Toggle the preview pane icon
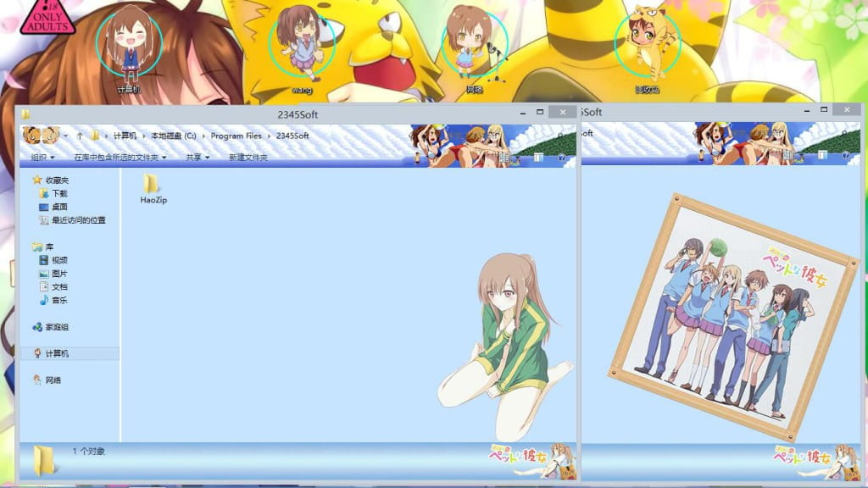Screen dimensions: 868x488 pyautogui.click(x=538, y=158)
